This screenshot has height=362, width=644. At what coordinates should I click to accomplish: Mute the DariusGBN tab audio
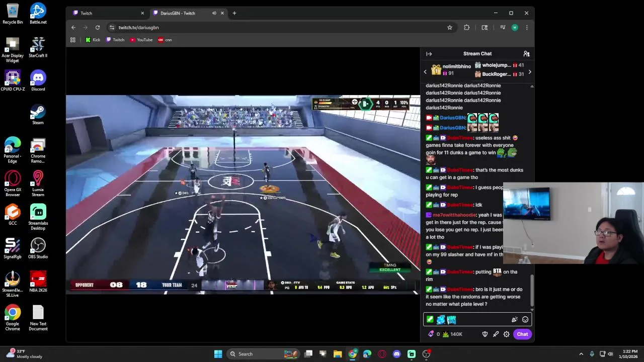[x=214, y=13]
